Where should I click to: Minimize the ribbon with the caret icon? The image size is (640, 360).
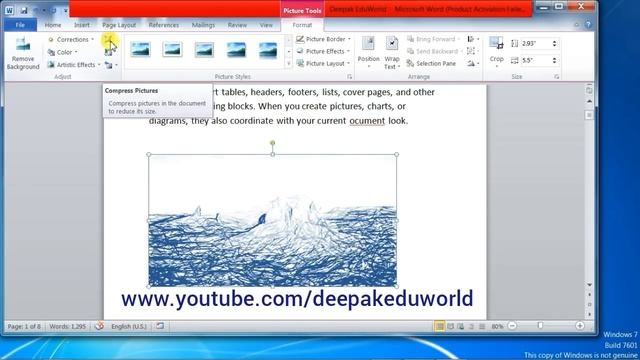pos(577,25)
